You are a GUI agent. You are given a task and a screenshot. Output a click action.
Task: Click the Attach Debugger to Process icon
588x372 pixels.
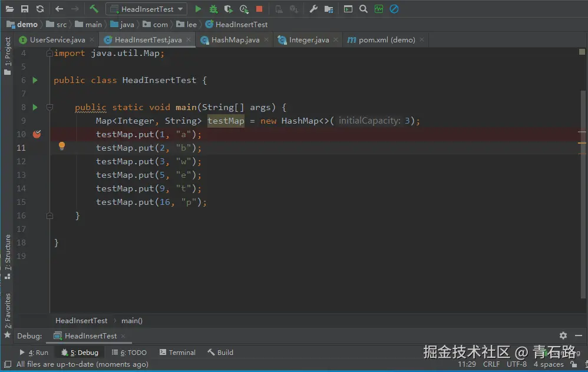point(279,9)
